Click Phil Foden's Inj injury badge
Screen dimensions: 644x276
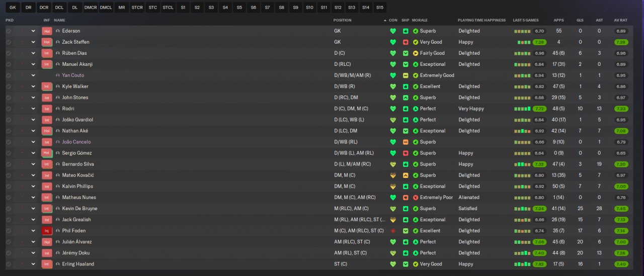[x=47, y=231]
